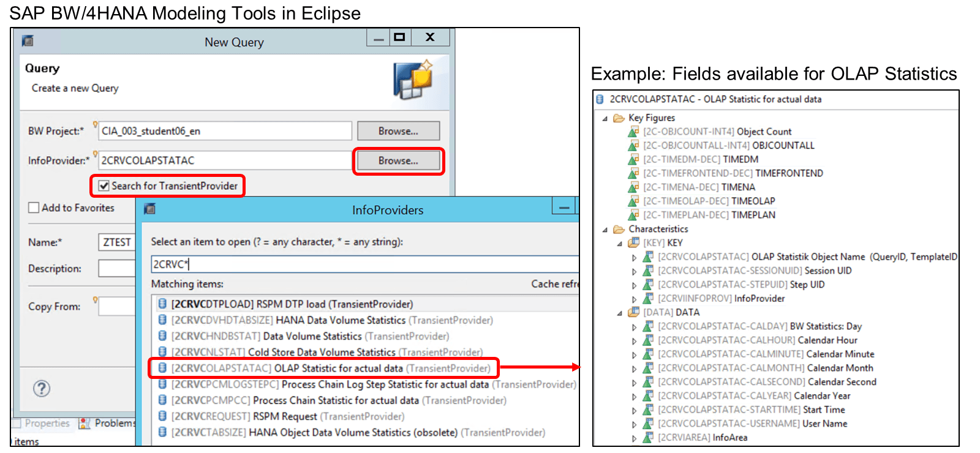
Task: Click the Process Chain Log Step Statistic icon
Action: [x=162, y=384]
